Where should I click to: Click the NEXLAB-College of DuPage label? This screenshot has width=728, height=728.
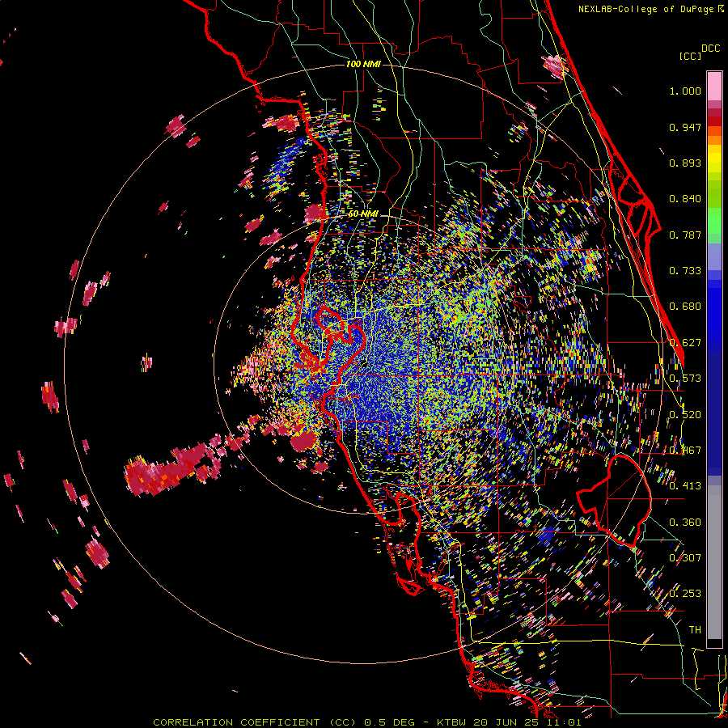pyautogui.click(x=645, y=9)
